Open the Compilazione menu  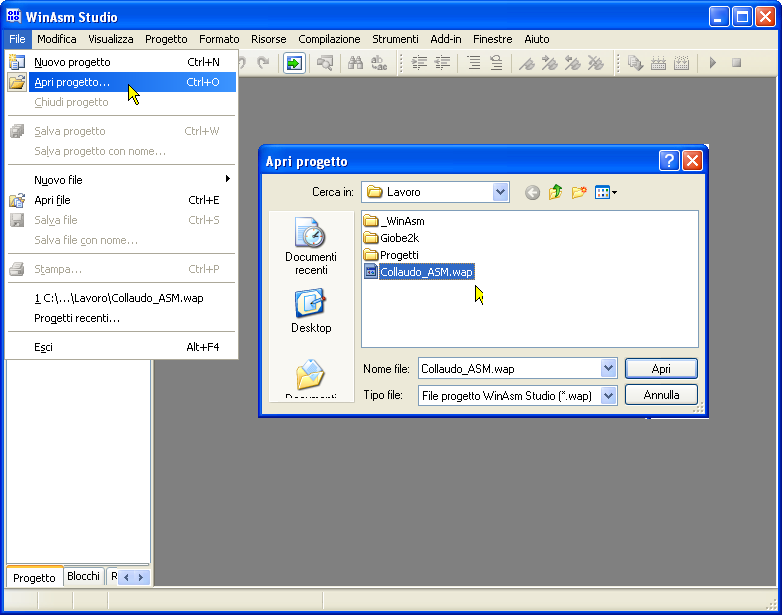pyautogui.click(x=329, y=39)
